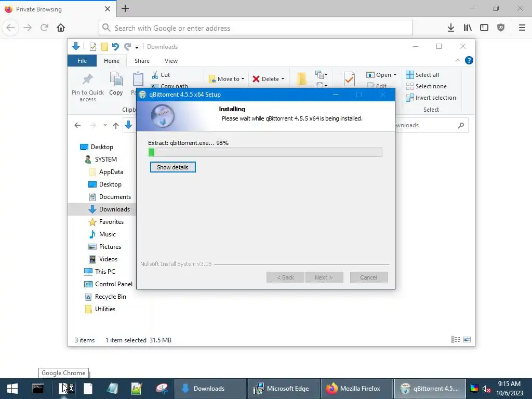
Task: Select Music in navigation tree
Action: (102, 234)
